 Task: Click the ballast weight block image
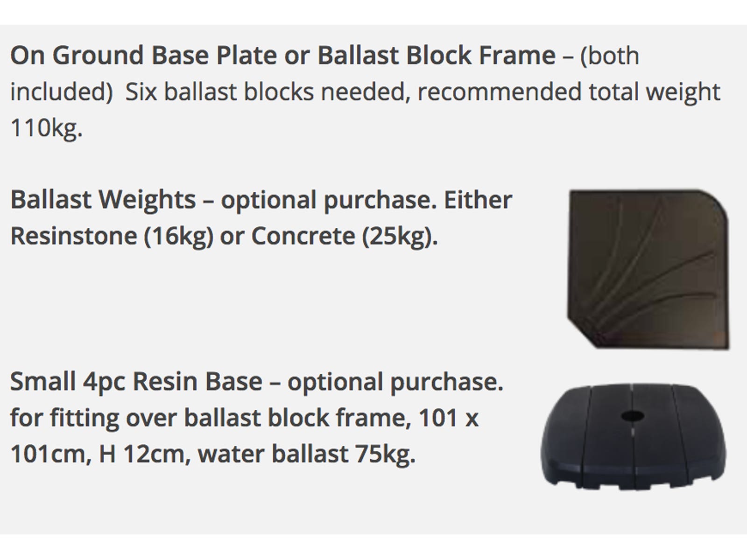[648, 269]
